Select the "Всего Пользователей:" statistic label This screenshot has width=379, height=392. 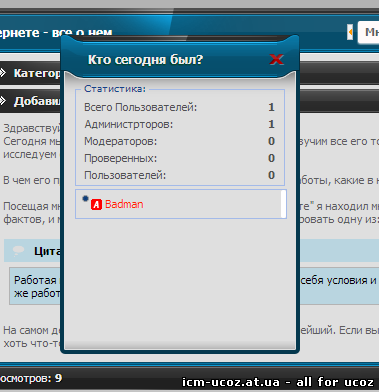[x=140, y=108]
